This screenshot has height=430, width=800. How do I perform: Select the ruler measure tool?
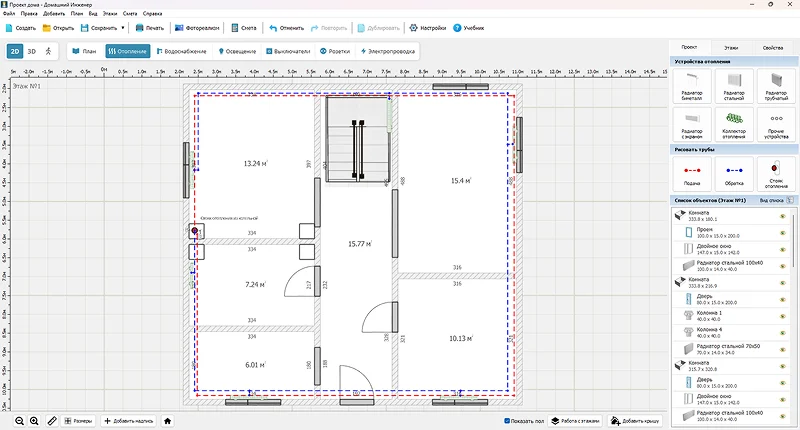coord(51,421)
